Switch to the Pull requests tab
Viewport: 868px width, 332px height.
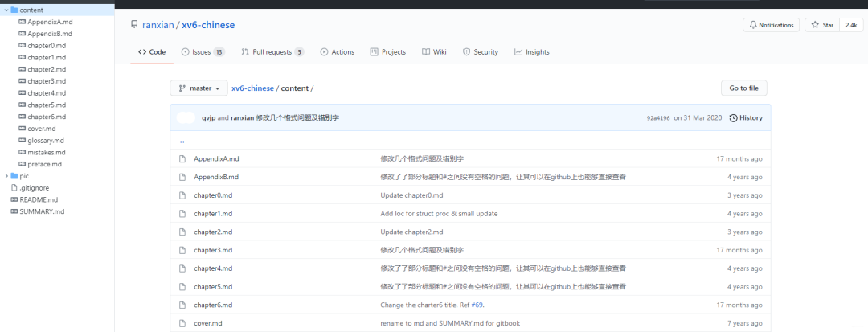pyautogui.click(x=273, y=52)
